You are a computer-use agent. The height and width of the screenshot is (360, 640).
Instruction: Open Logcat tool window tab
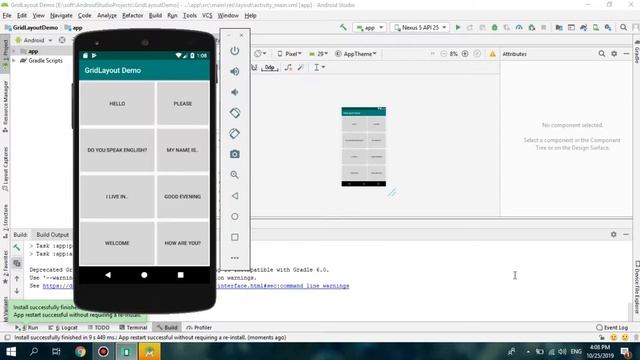(x=63, y=327)
